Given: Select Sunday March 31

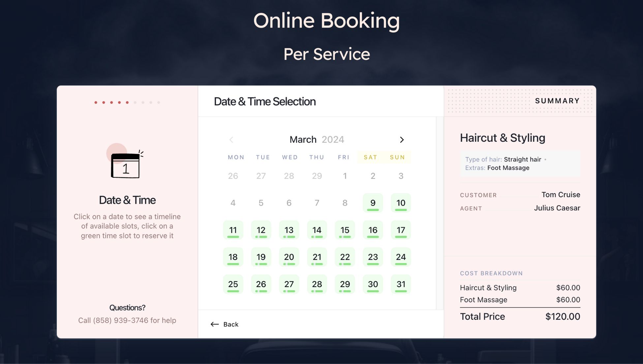Looking at the screenshot, I should [401, 284].
